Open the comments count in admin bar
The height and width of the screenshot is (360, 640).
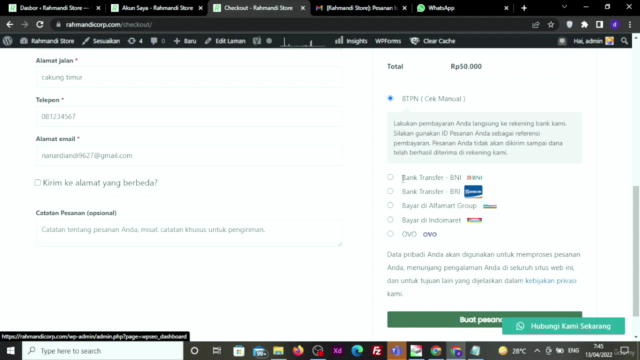coord(158,41)
